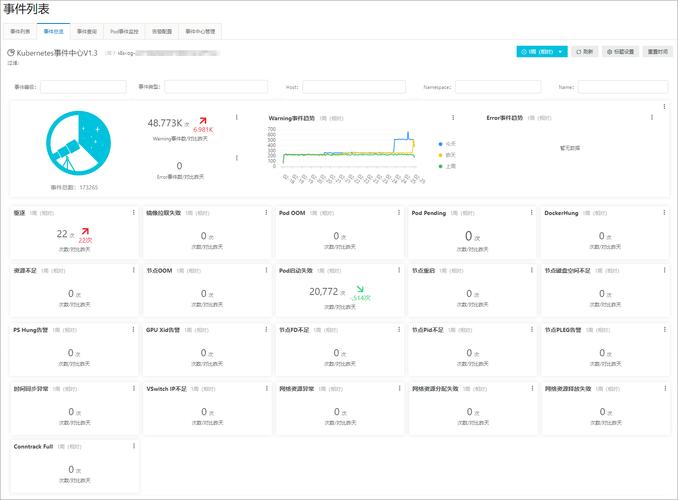Focus the Namespace filter input
The height and width of the screenshot is (500, 678).
pyautogui.click(x=498, y=87)
